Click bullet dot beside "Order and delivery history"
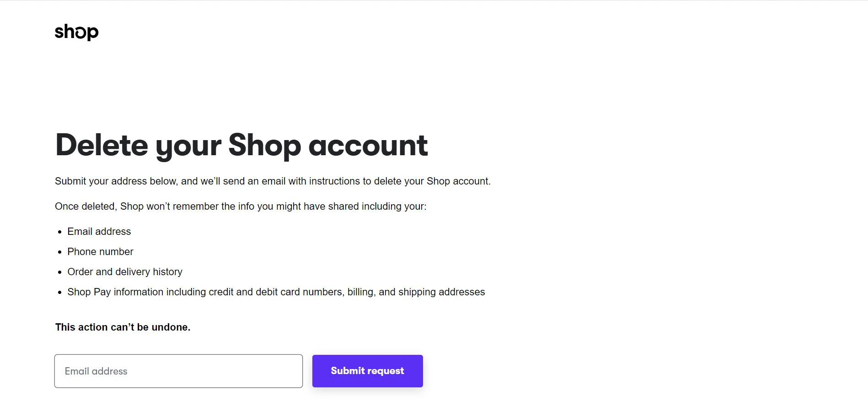This screenshot has height=413, width=868. (60, 272)
